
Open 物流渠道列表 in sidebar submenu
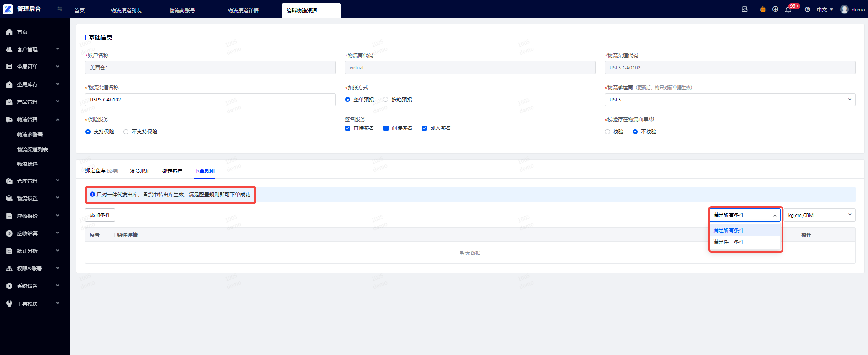click(32, 149)
